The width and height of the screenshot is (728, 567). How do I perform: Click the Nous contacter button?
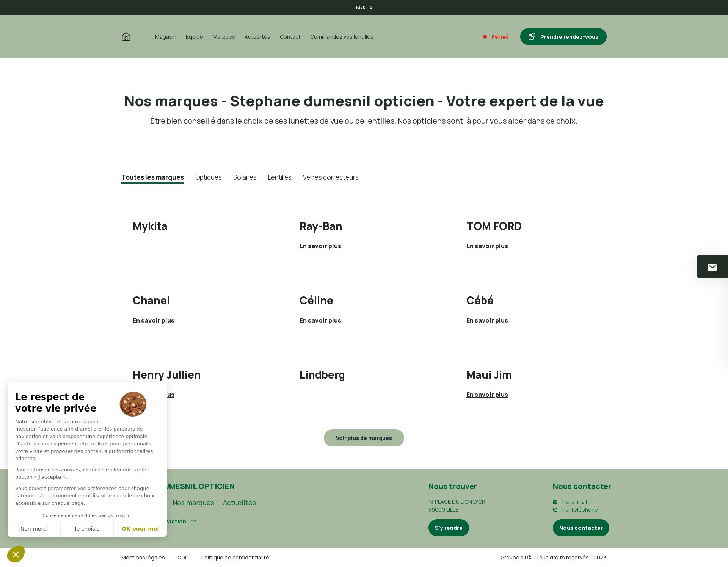(x=581, y=528)
